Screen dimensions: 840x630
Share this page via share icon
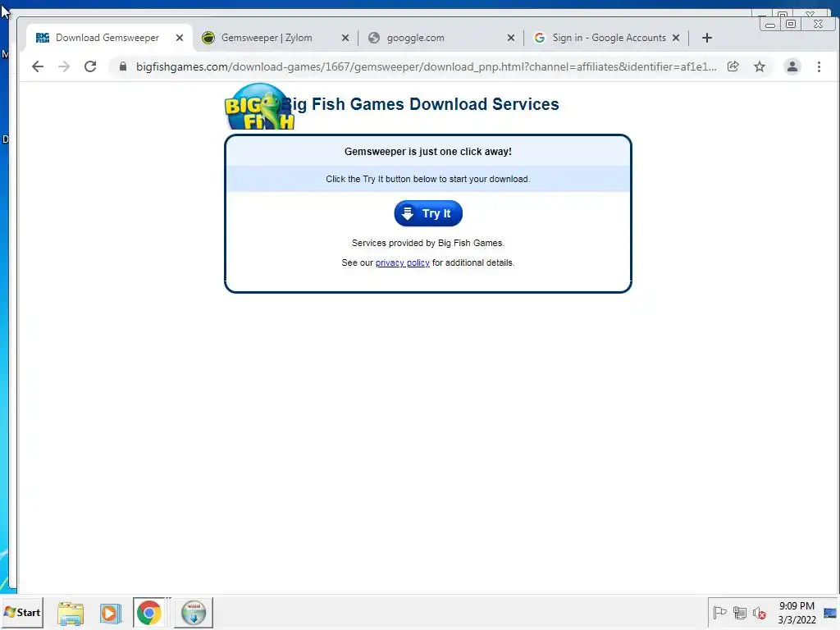click(x=733, y=66)
